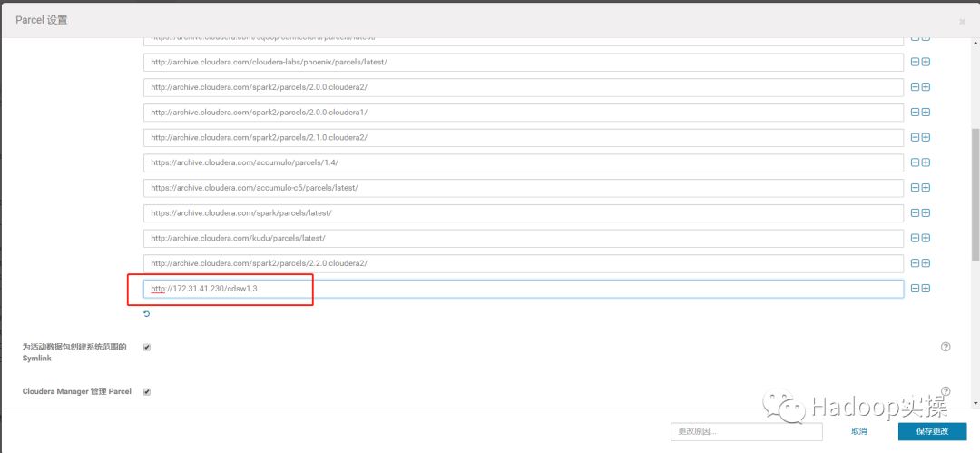Focus the kudu parcels URL field
This screenshot has width=980, height=453.
point(524,239)
